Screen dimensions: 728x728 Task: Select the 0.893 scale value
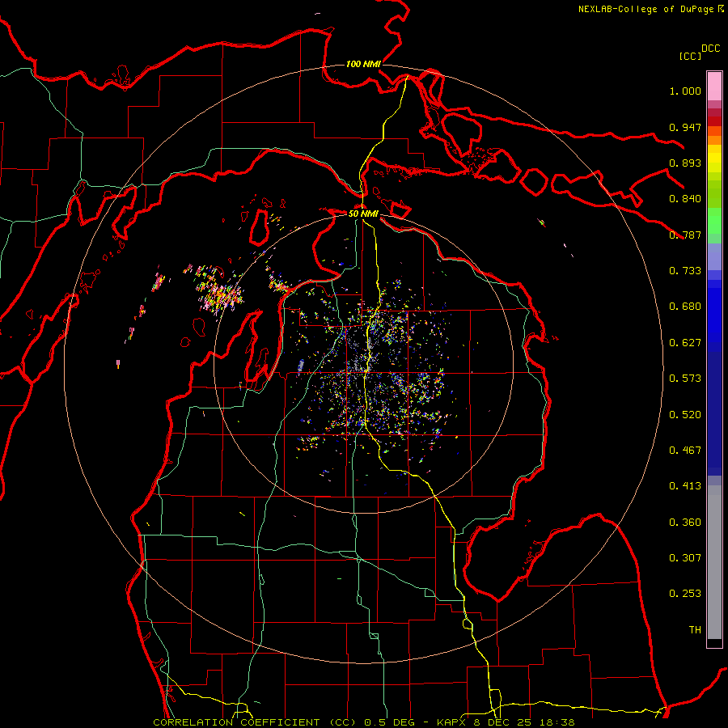point(685,163)
